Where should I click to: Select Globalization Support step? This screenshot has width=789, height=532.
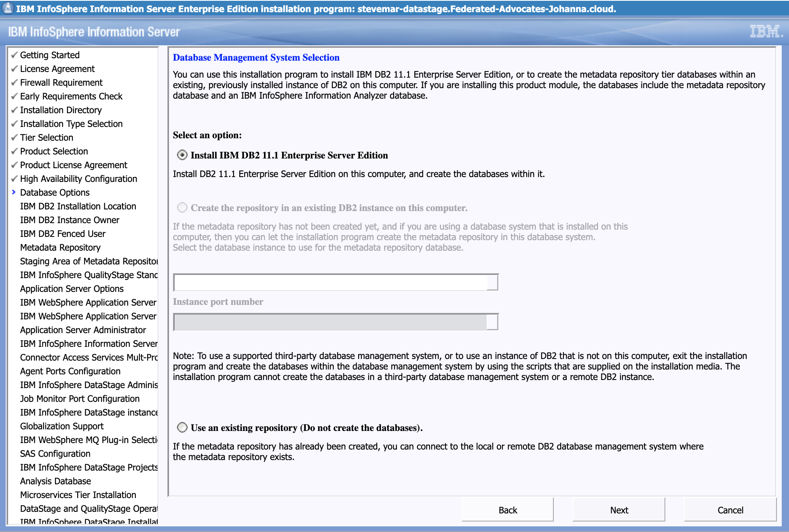pyautogui.click(x=62, y=426)
